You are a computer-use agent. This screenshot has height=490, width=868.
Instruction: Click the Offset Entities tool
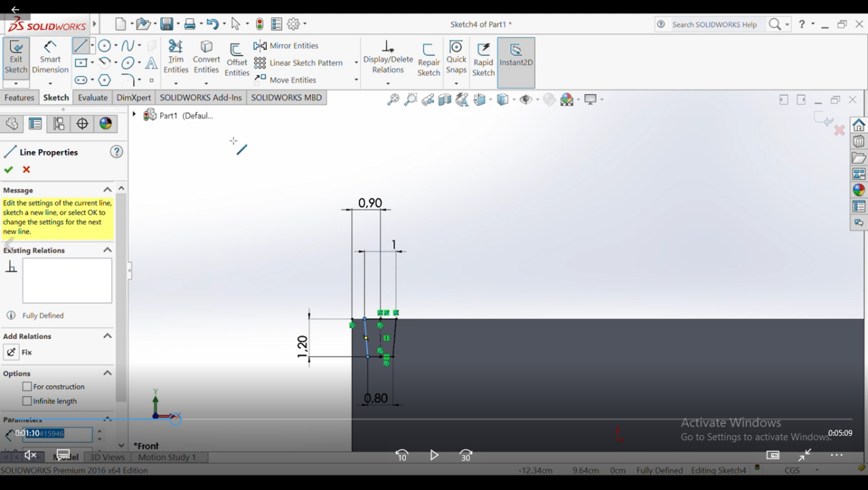(x=237, y=60)
